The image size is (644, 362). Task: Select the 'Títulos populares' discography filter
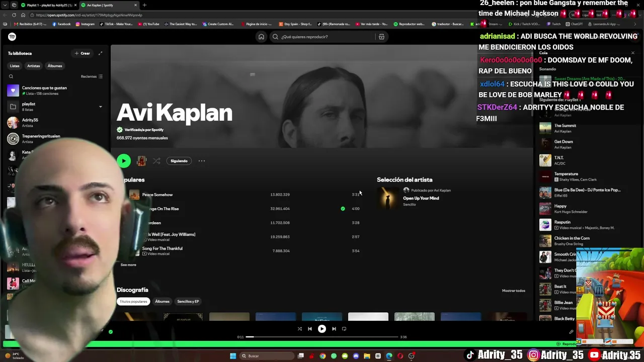point(133,302)
